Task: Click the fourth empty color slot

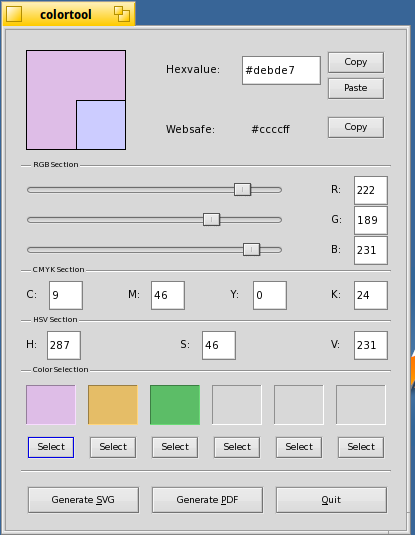Action: (237, 405)
